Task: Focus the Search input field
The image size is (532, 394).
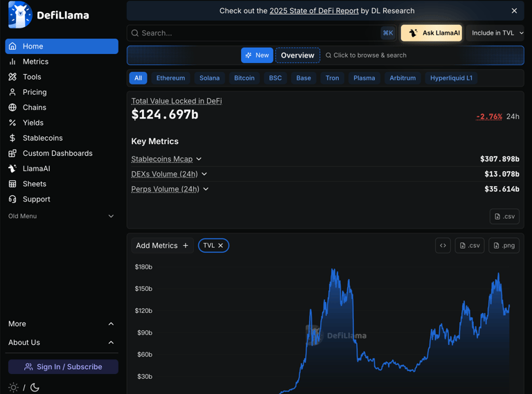Action: (261, 33)
